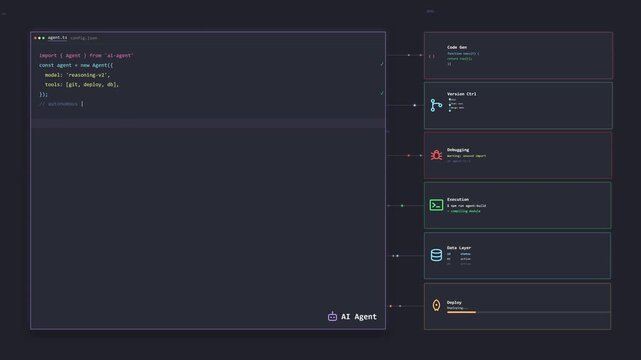Select the agent.ts editor tab

57,38
